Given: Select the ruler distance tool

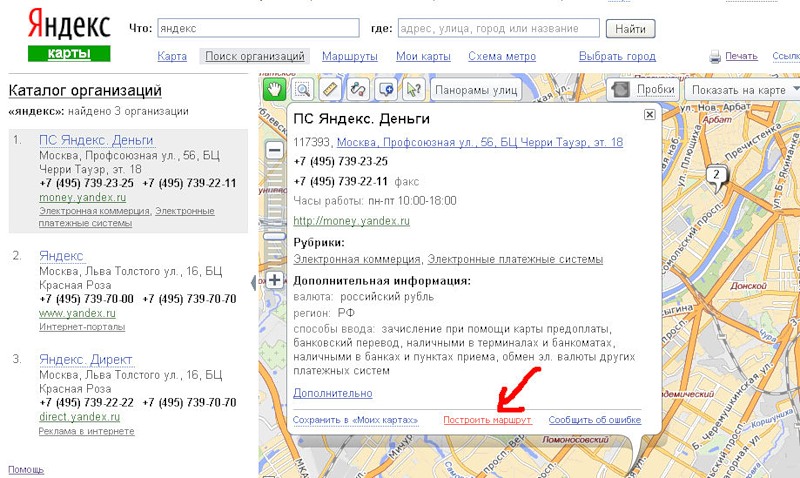Looking at the screenshot, I should [331, 90].
